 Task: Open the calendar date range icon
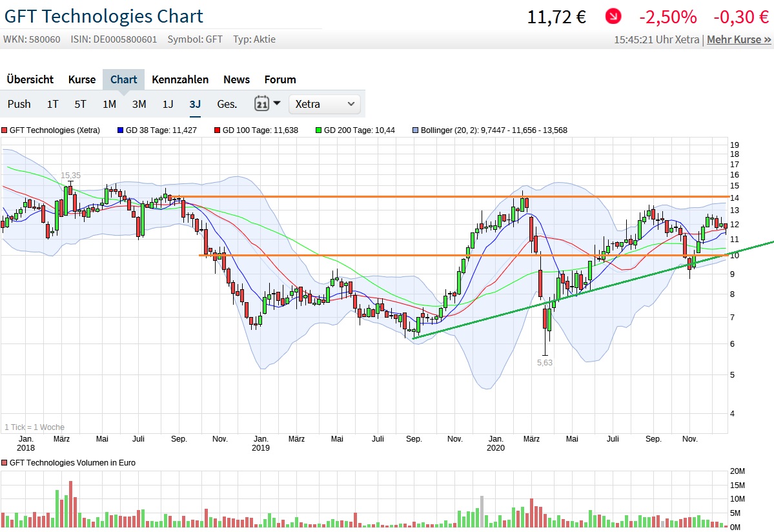(x=261, y=103)
